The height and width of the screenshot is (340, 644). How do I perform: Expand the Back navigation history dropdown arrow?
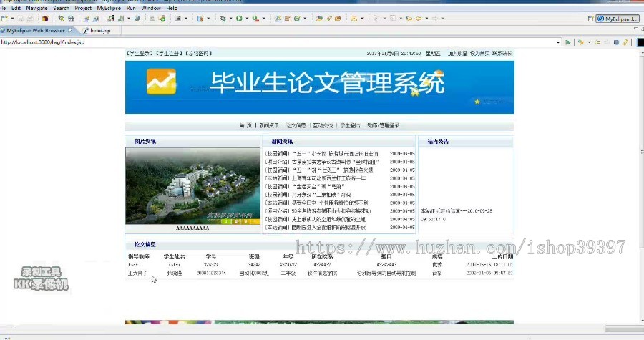click(x=426, y=19)
